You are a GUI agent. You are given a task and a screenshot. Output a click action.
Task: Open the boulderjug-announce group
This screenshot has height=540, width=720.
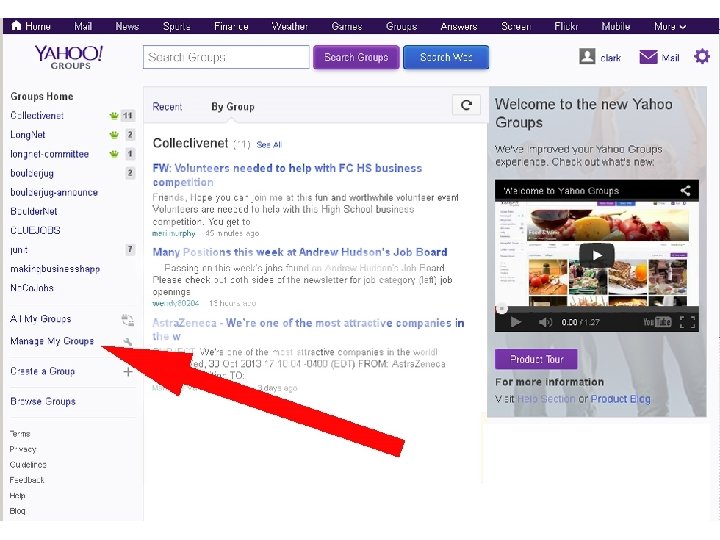tap(54, 192)
